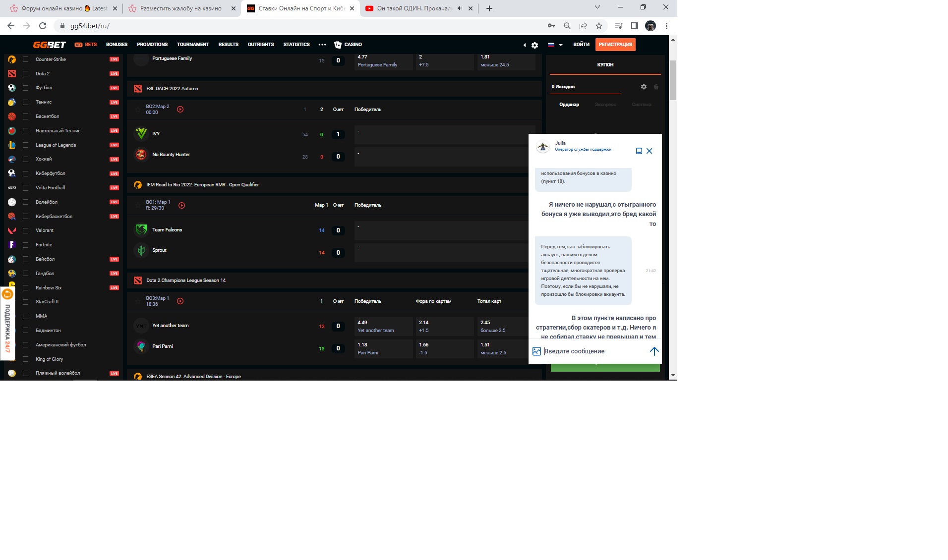This screenshot has height=560, width=948.
Task: Open Chrome side panel
Action: pos(634,26)
